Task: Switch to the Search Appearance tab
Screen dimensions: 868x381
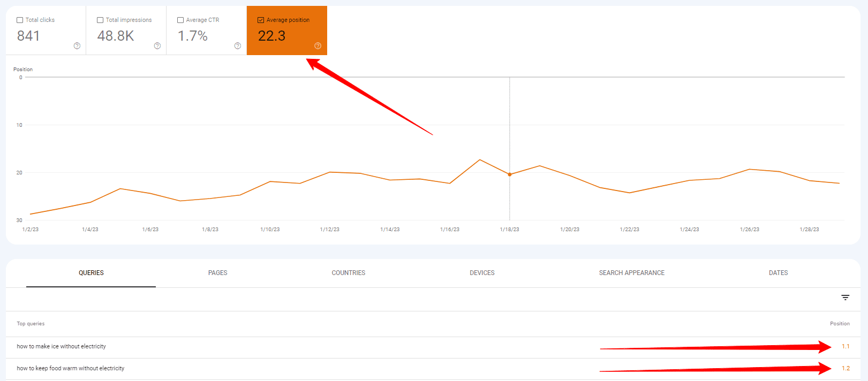Action: (632, 273)
